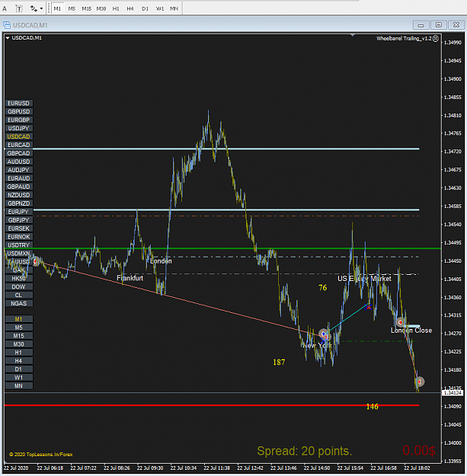Viewport: 467px width, 476px height.
Task: Click the red X close marker on cyan line
Action: click(369, 307)
